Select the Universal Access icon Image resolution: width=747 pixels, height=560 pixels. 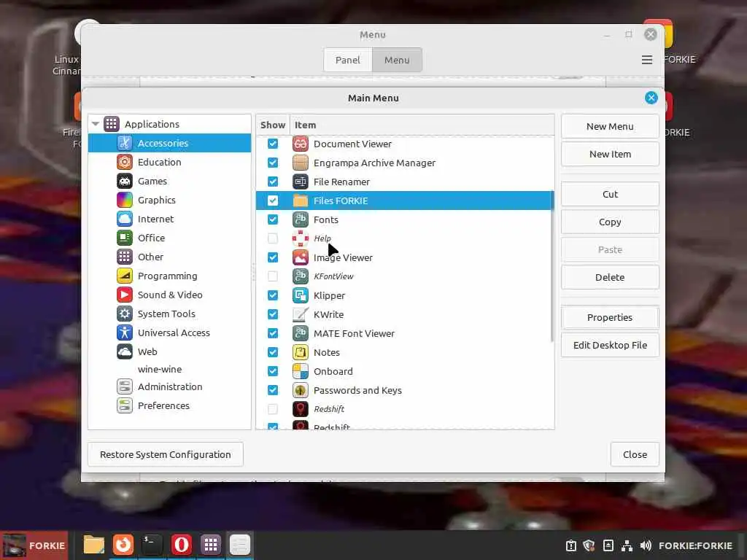pos(124,332)
